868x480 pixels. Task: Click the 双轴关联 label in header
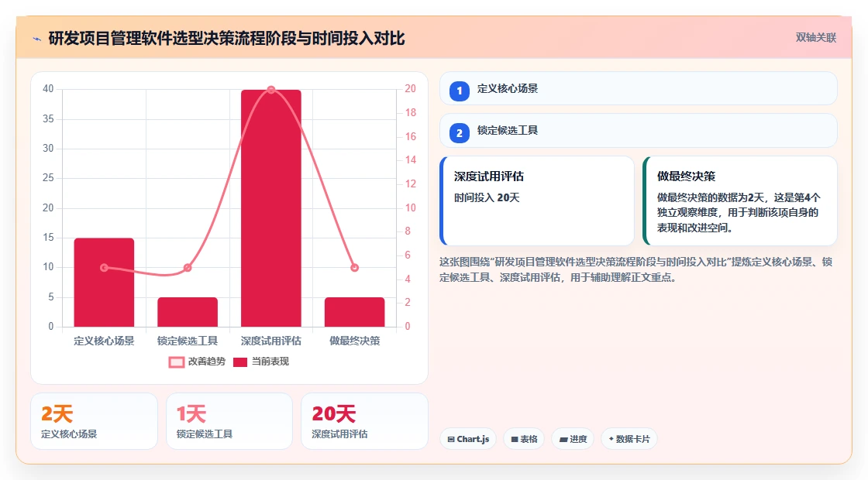(x=815, y=38)
